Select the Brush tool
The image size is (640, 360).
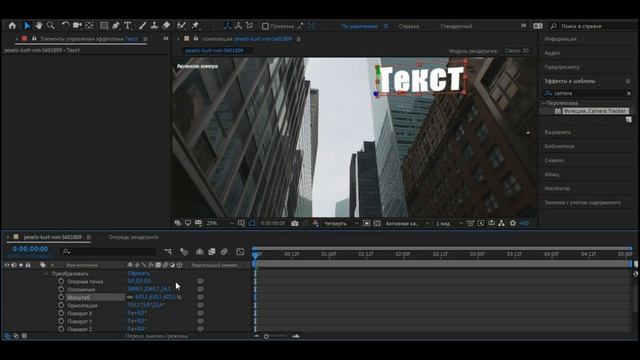(142, 26)
